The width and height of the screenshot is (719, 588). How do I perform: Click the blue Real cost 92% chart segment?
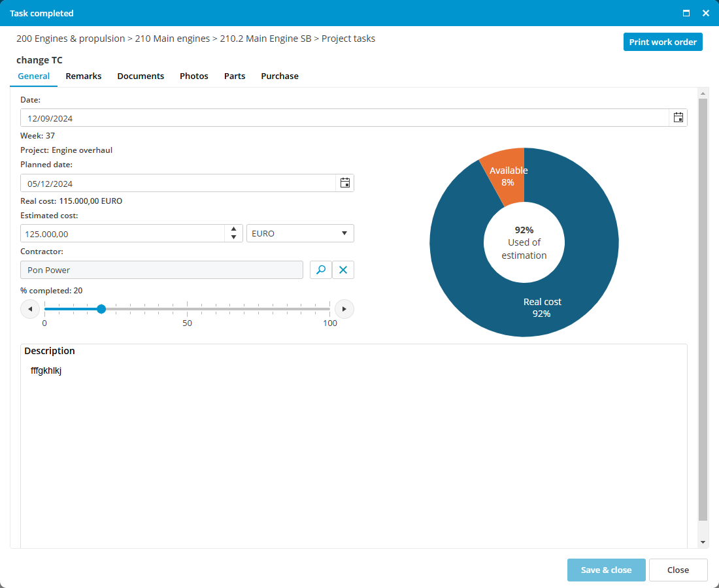coord(541,308)
